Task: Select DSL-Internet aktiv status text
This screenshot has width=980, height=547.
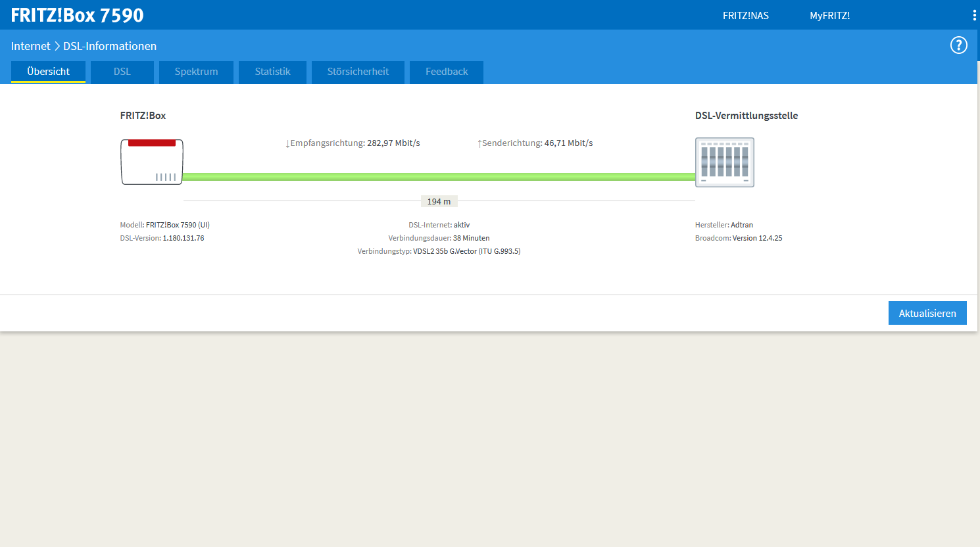Action: 439,225
